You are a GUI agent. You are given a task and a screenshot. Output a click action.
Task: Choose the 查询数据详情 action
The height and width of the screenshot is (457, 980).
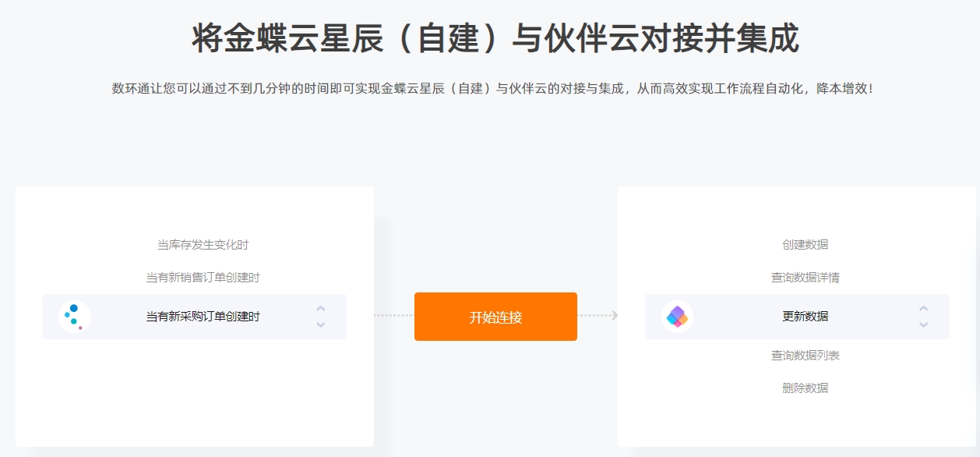pyautogui.click(x=806, y=278)
